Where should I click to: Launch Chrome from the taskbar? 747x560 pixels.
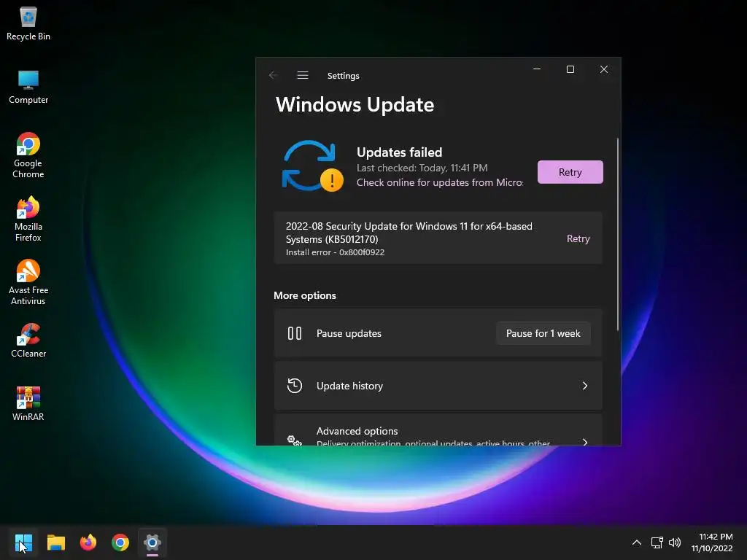[120, 542]
